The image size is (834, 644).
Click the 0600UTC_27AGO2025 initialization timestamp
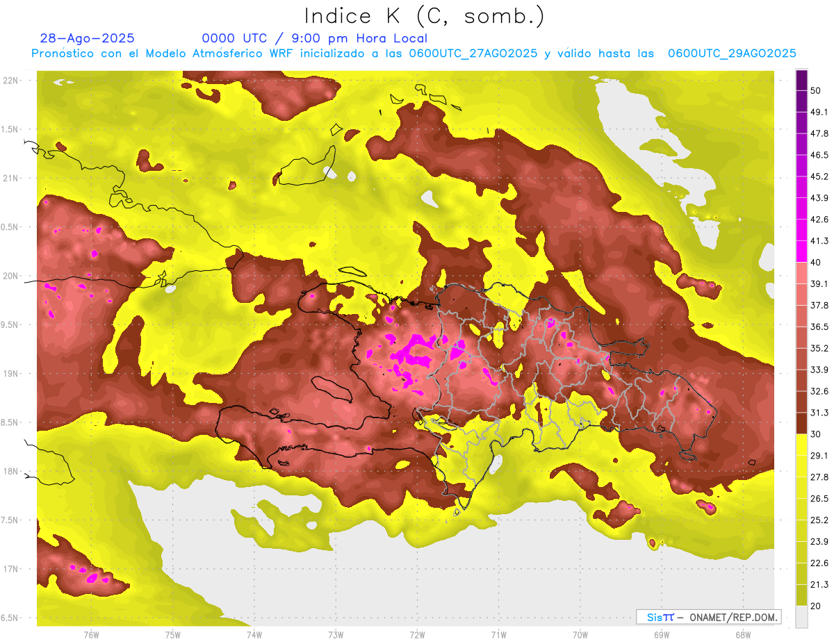tap(473, 53)
